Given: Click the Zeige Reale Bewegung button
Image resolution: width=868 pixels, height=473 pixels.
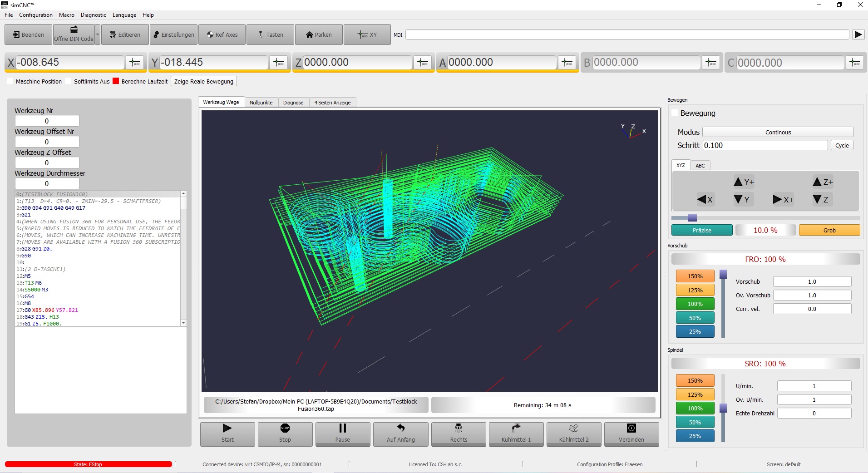Looking at the screenshot, I should tap(203, 81).
